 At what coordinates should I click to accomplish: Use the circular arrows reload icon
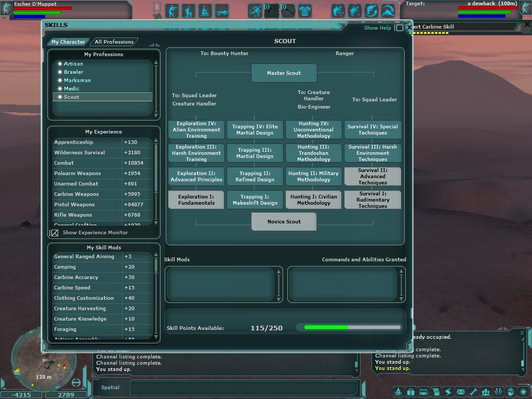pos(371,11)
